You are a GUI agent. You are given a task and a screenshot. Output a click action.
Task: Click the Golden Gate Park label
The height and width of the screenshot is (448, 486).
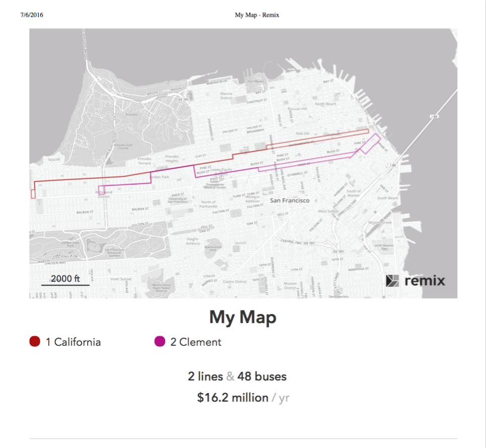click(x=70, y=244)
